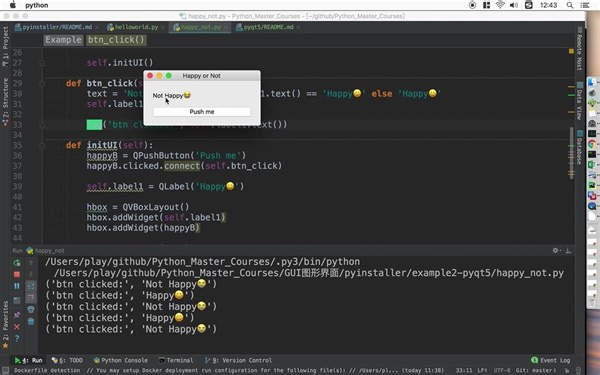
Task: Open the Python Console tab
Action: pyautogui.click(x=121, y=360)
